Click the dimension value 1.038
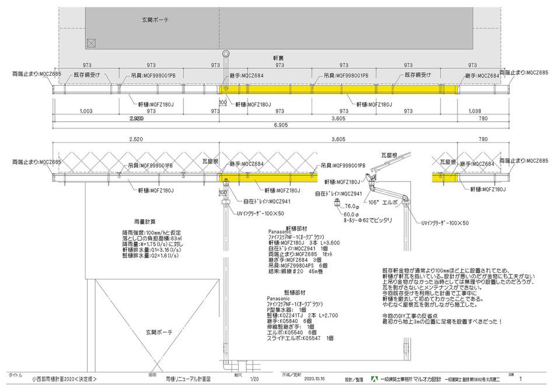 point(474,111)
